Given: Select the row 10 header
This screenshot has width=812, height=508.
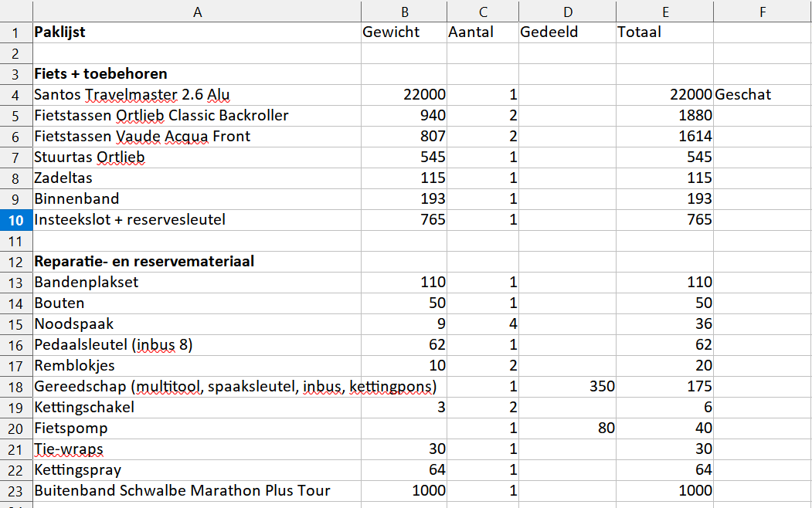Looking at the screenshot, I should point(15,219).
